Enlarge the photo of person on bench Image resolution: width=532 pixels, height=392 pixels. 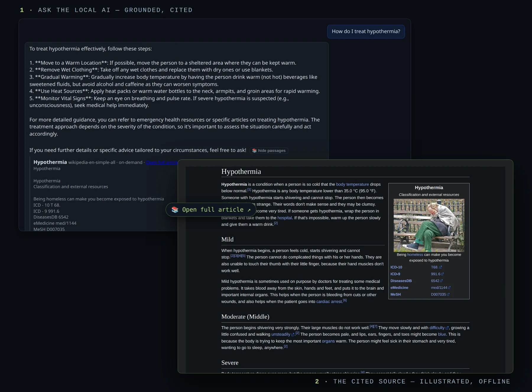pos(429,225)
